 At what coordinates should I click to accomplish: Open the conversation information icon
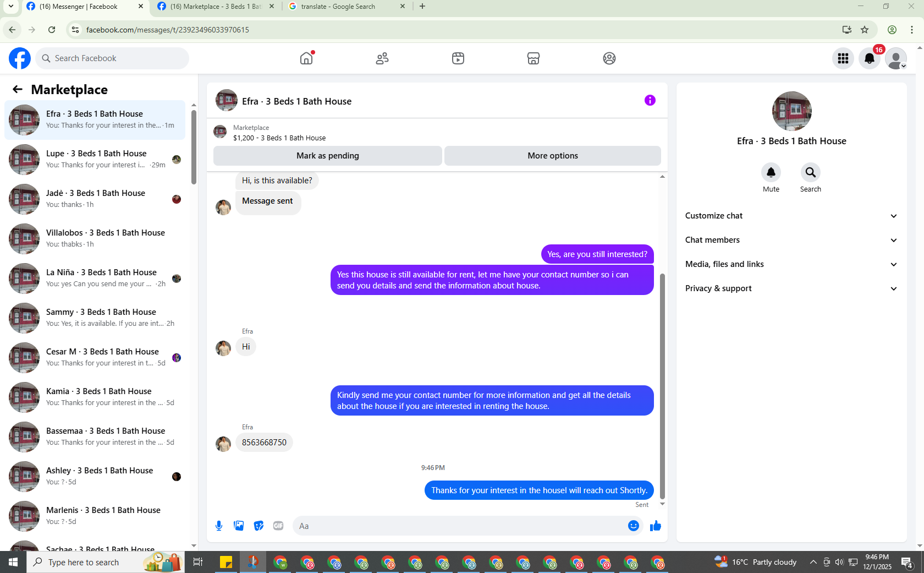pos(650,100)
